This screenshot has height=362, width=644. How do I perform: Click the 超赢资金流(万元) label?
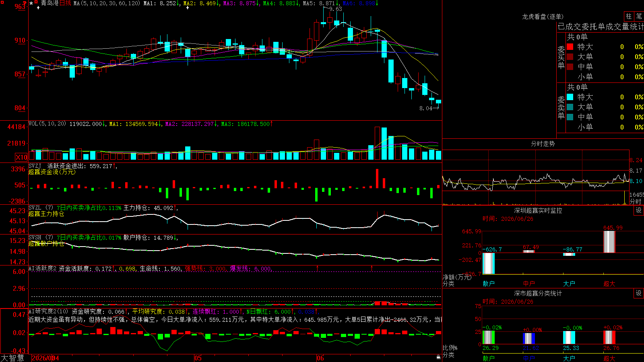pos(52,172)
